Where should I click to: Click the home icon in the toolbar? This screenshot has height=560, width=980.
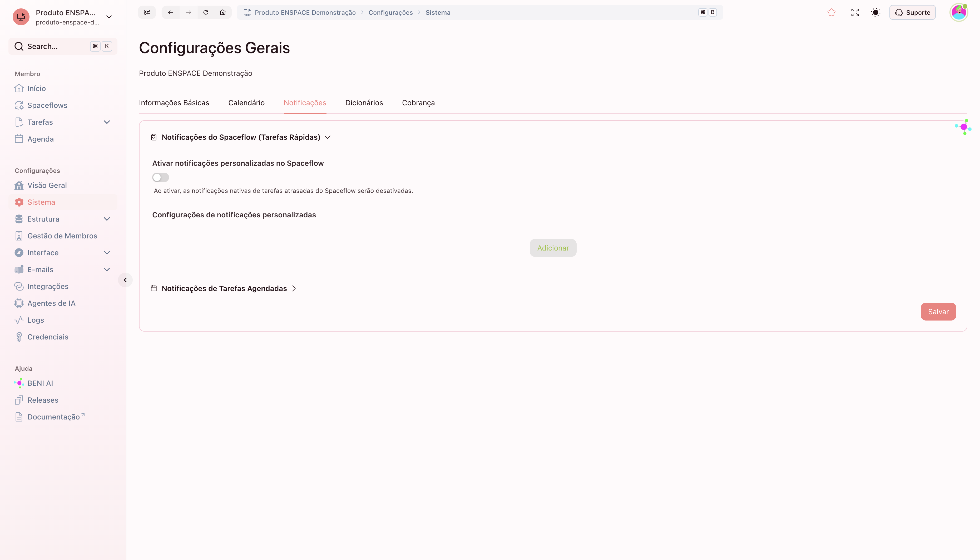pos(223,12)
